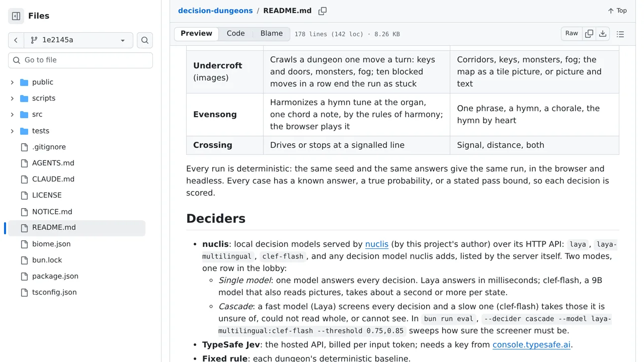Expand the src folder chevron

(12, 115)
